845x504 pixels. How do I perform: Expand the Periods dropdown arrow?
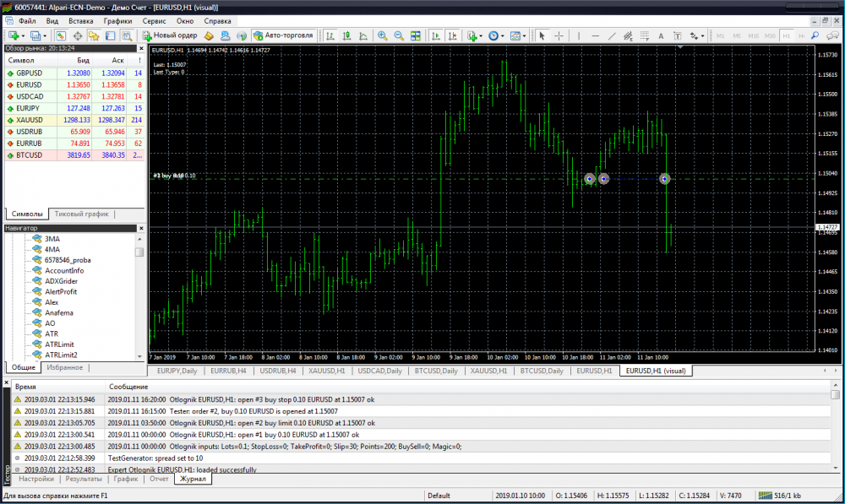(502, 36)
